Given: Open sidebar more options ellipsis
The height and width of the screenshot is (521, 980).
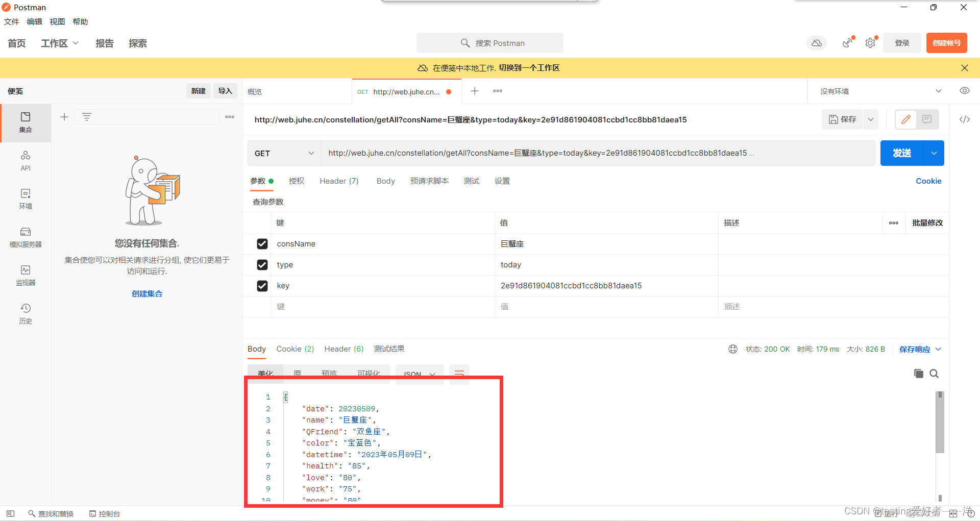Looking at the screenshot, I should (230, 117).
